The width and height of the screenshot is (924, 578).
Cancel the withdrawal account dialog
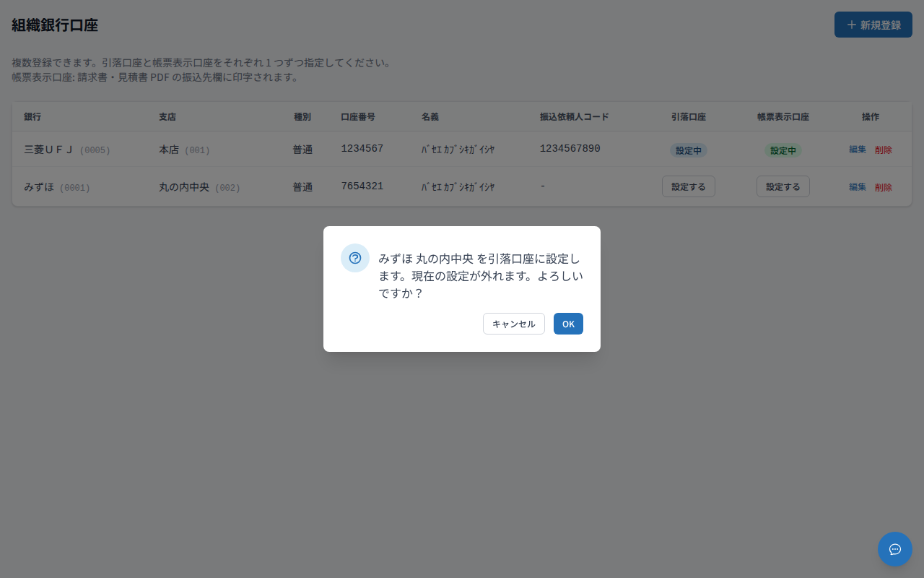tap(514, 324)
